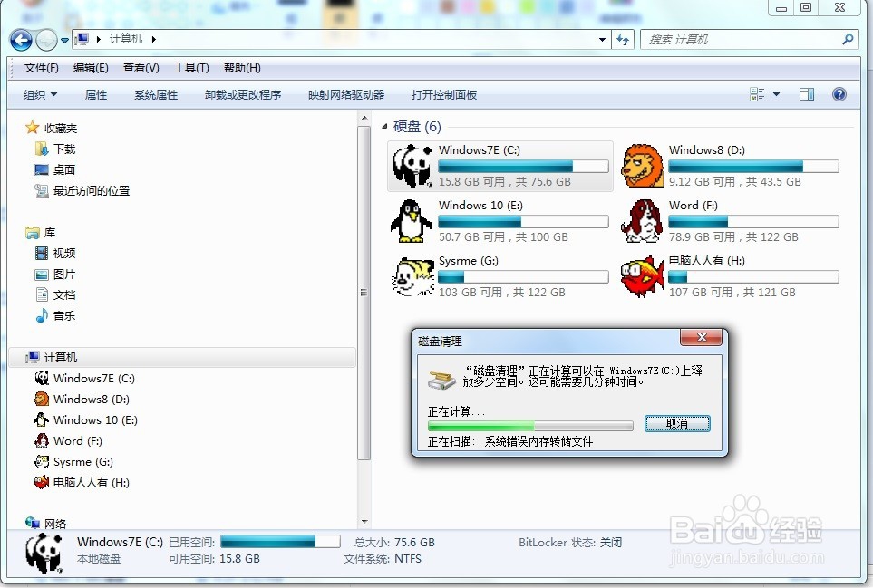Close the 磁盘清理 dialog with X

(702, 337)
